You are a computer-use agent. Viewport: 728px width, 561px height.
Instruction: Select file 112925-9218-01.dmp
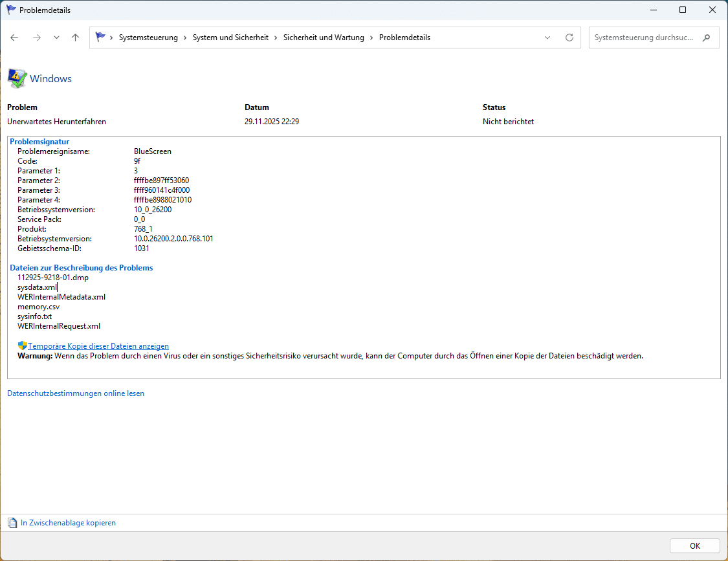click(x=53, y=278)
